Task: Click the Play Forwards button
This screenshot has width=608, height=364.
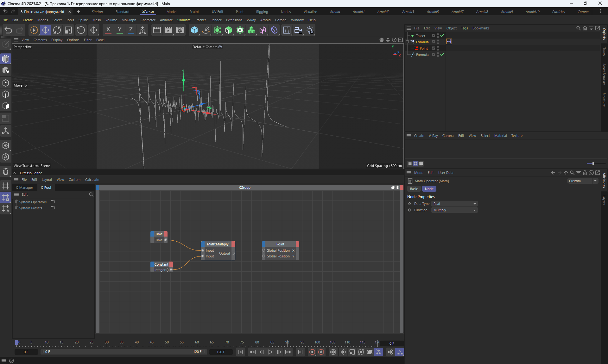Action: coord(270,352)
